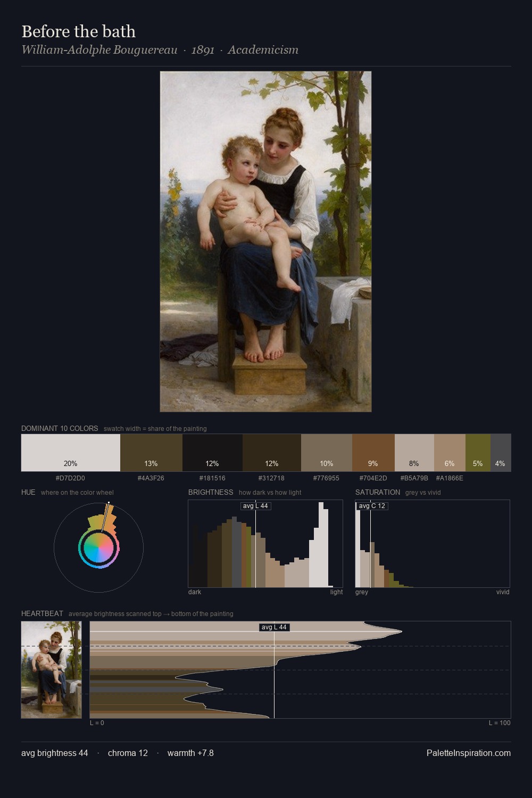
Task: Click the 'vivid' axis label under Saturation
Action: (503, 592)
